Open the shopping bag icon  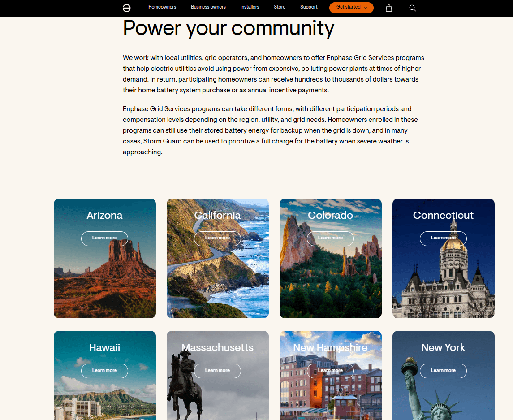pos(389,8)
